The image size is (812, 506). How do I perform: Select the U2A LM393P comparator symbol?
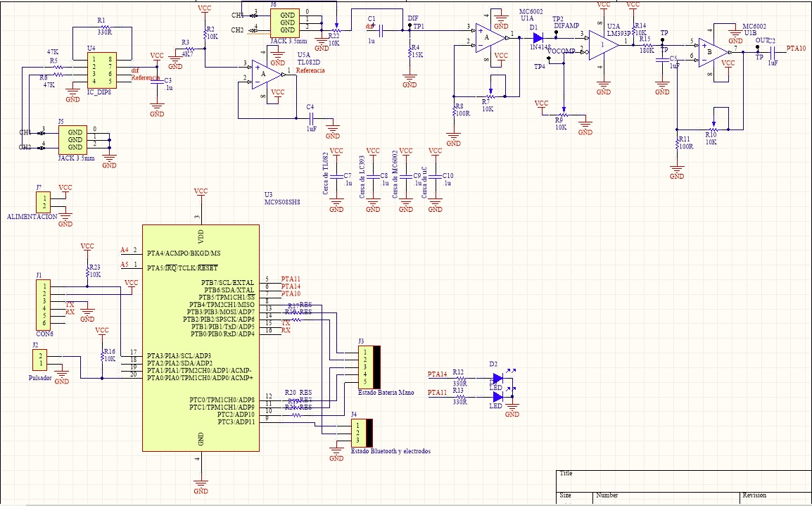coord(603,45)
